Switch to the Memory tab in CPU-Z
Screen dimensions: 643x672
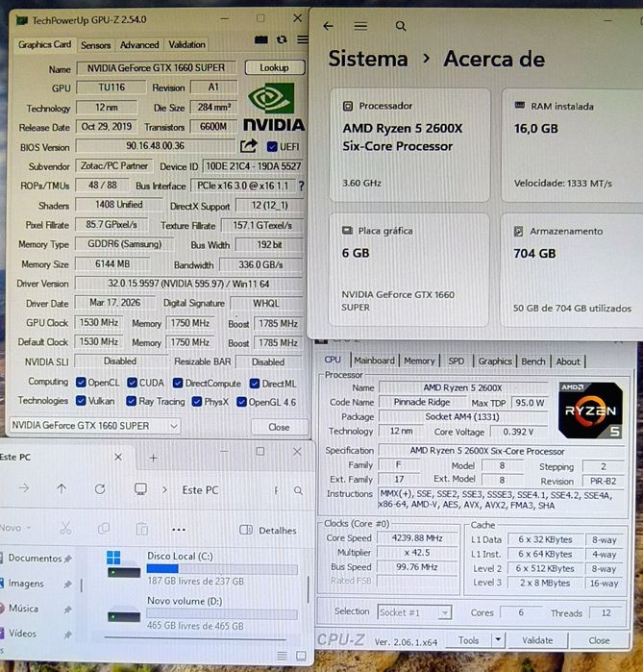419,361
